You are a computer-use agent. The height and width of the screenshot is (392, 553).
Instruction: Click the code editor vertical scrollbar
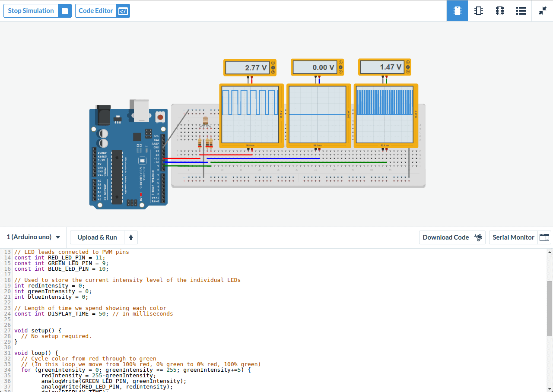coord(550,308)
